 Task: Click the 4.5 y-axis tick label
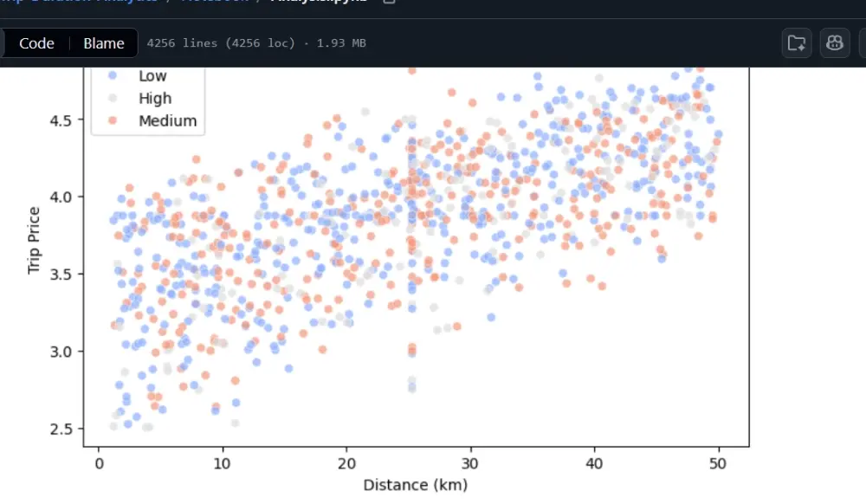pos(61,120)
